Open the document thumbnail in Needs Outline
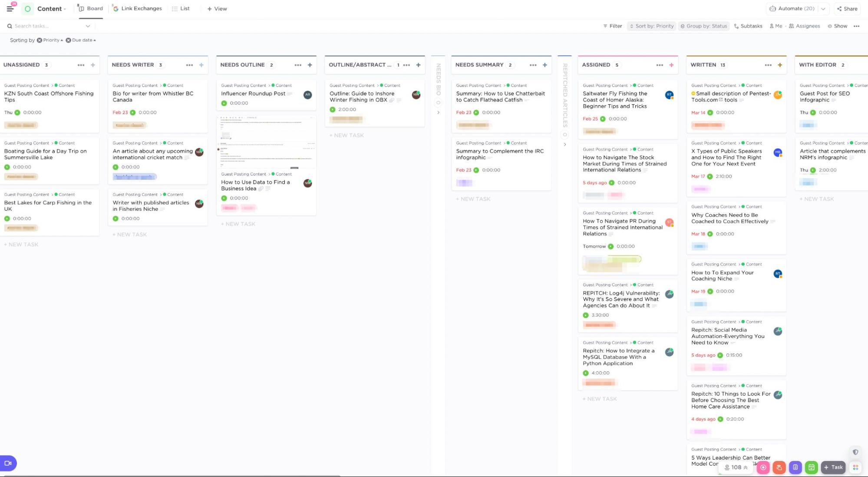868x477 pixels. pyautogui.click(x=266, y=142)
